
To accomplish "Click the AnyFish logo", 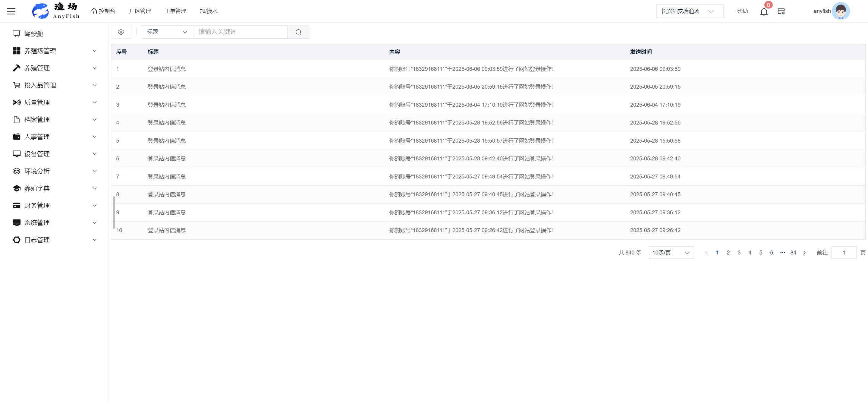I will 55,11.
